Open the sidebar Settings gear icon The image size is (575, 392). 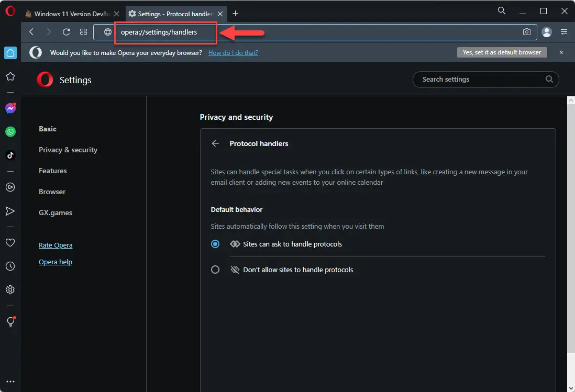[x=10, y=289]
